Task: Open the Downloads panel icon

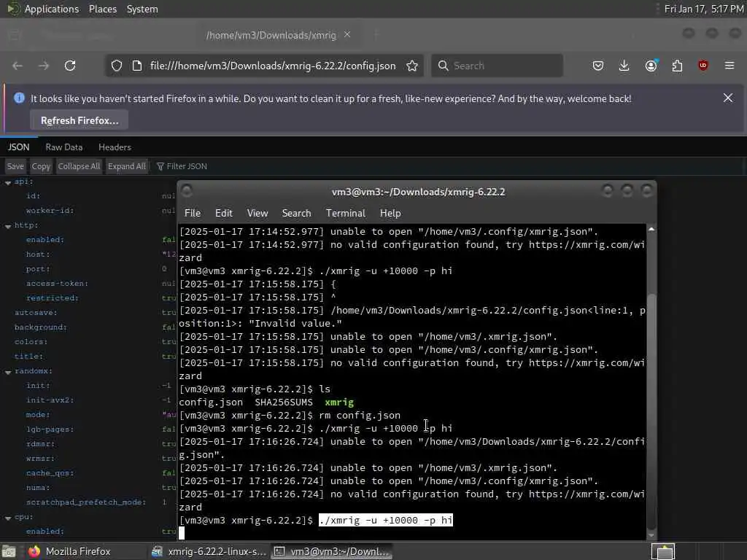Action: [x=624, y=66]
